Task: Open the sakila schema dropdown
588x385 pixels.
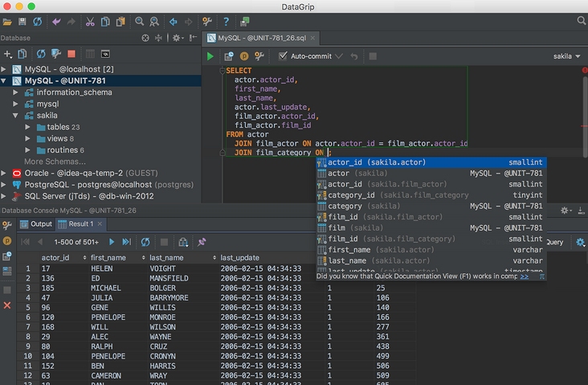Action: click(566, 56)
